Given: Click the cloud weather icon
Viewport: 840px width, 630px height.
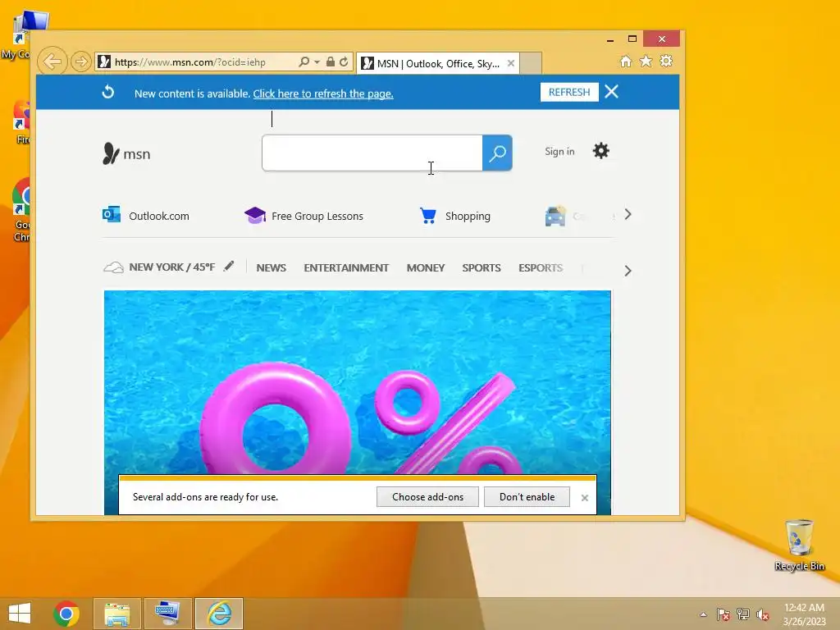Looking at the screenshot, I should click(113, 267).
